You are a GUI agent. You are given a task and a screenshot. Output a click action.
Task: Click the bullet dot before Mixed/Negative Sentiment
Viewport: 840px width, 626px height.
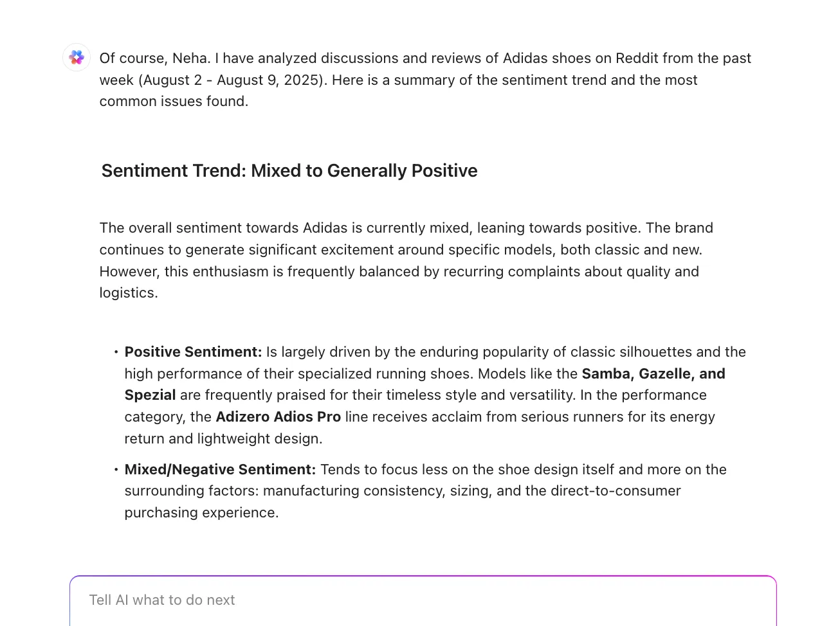(116, 470)
